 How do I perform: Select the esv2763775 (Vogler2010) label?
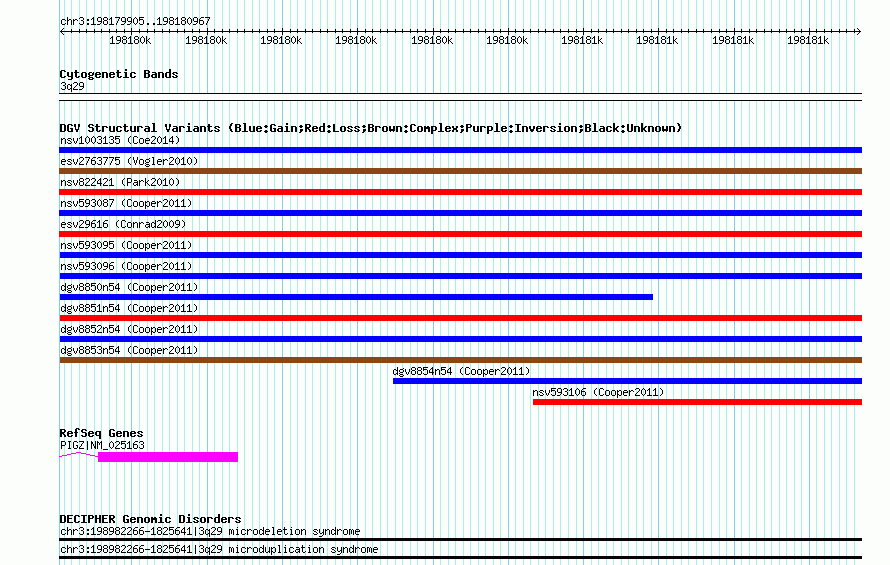[129, 161]
